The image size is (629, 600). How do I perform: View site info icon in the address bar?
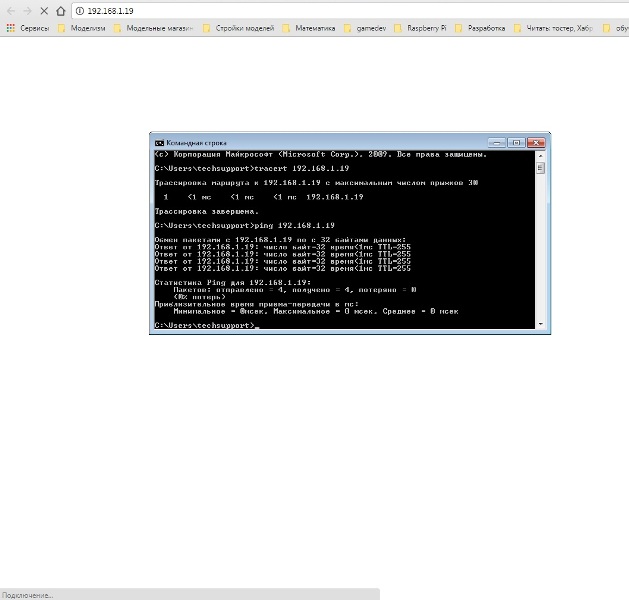[80, 11]
